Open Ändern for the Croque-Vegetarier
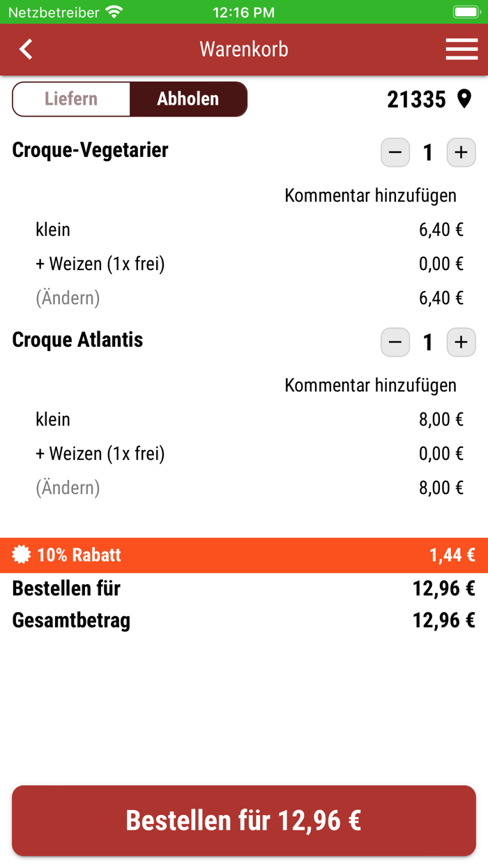The width and height of the screenshot is (488, 868). tap(67, 297)
